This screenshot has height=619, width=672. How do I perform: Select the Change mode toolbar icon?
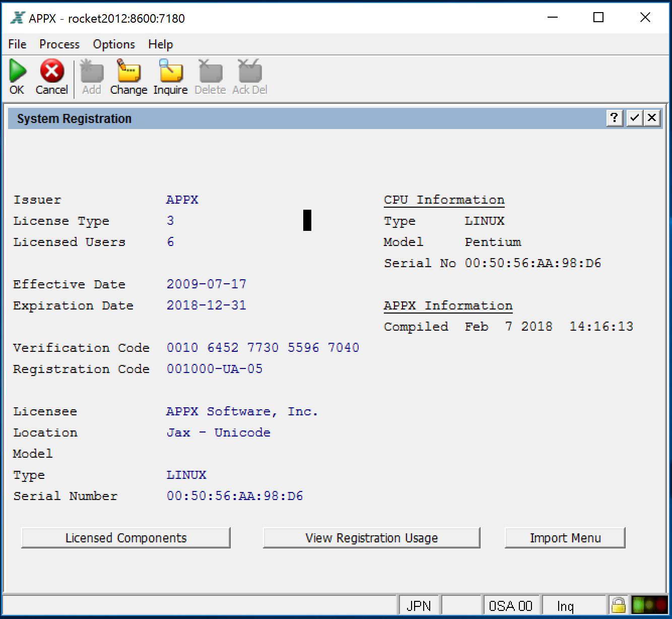[x=128, y=72]
